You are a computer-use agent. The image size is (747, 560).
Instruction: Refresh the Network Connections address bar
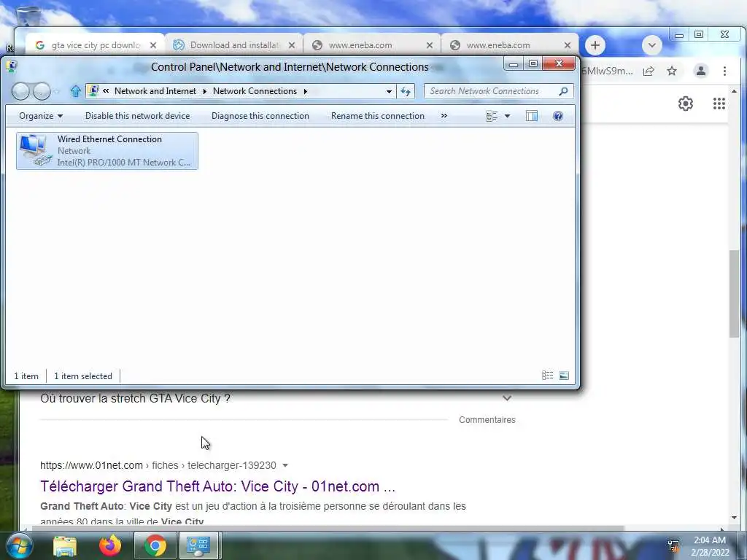click(x=406, y=91)
